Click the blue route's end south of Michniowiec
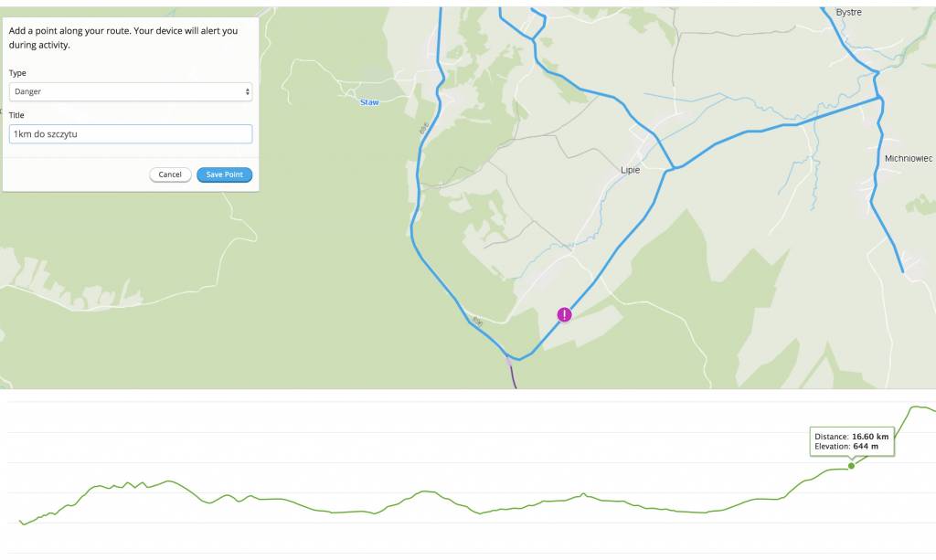Screen dimensions: 936x560 pyautogui.click(x=902, y=271)
